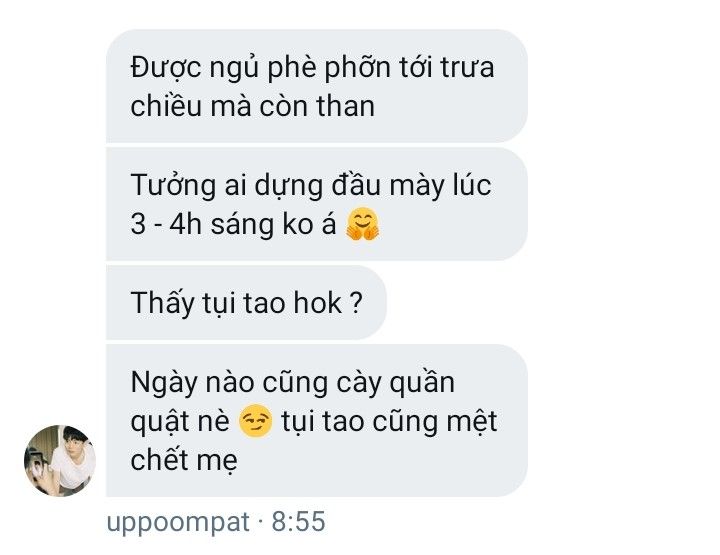720x555 pixels.
Task: Click the smirking face emoji
Action: click(256, 420)
